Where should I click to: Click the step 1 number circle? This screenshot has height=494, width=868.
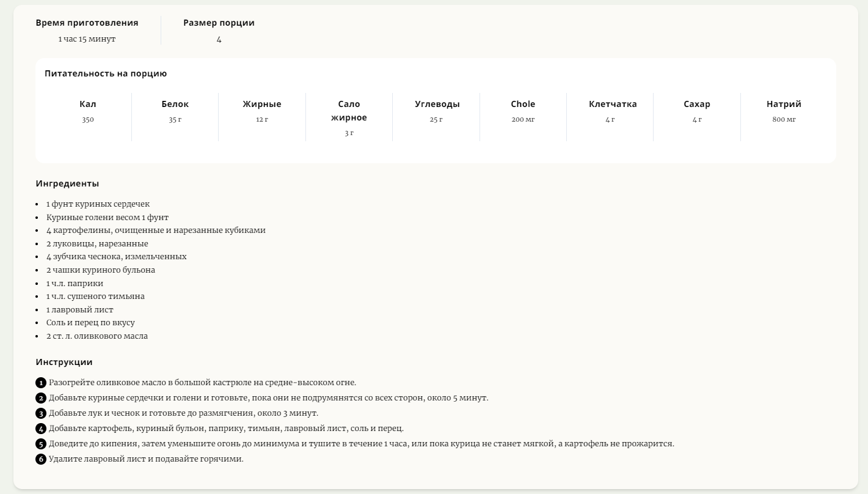(41, 383)
